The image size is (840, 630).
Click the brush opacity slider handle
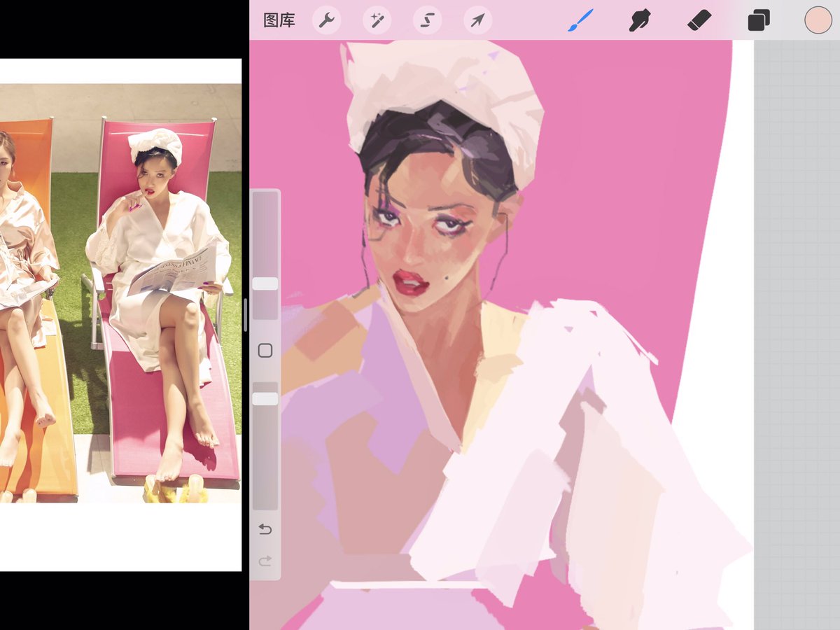[265, 398]
